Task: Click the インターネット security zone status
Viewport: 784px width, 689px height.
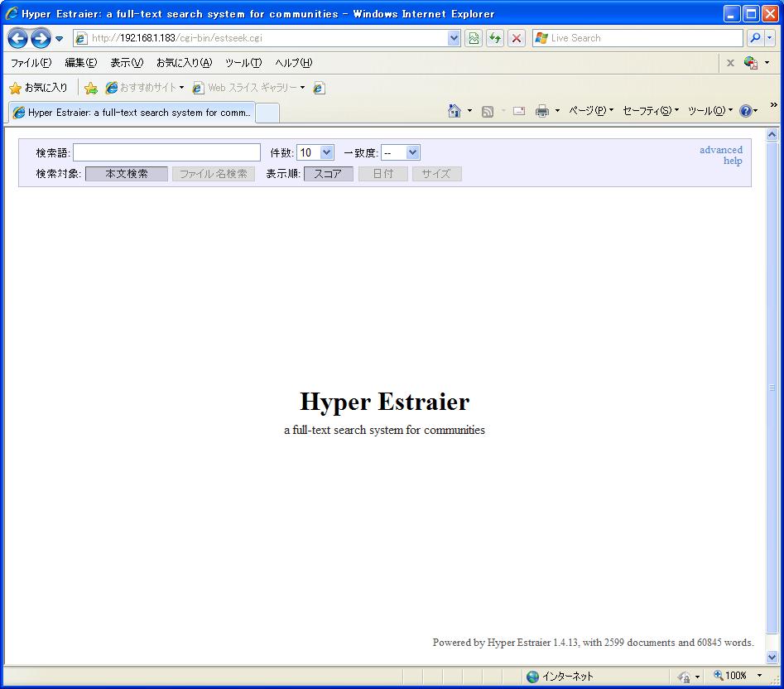Action: (560, 677)
